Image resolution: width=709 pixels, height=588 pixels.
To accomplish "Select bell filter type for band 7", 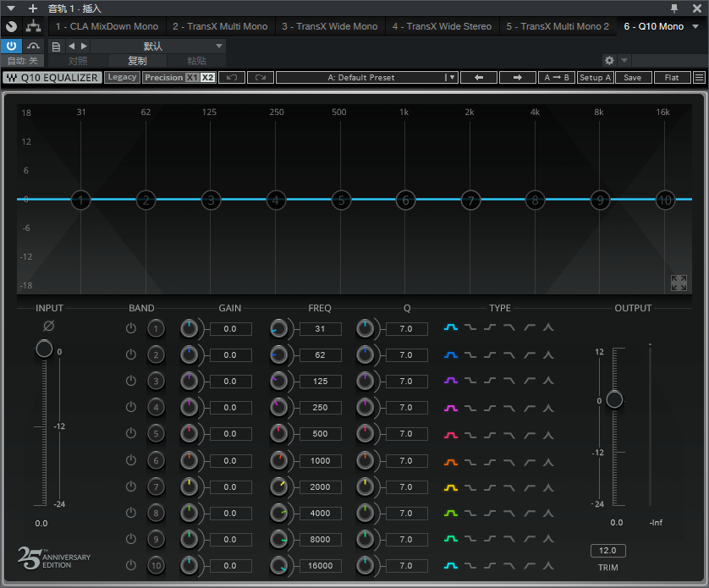I will coord(451,487).
